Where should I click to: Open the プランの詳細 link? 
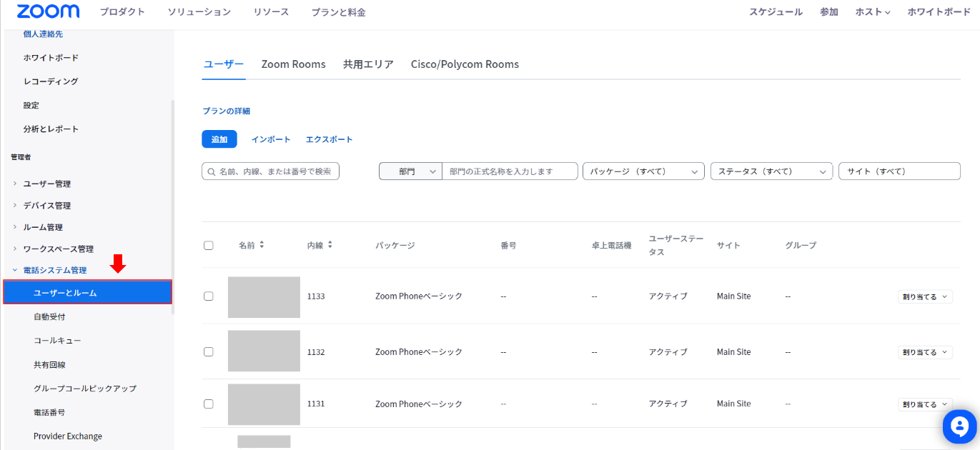[x=226, y=111]
